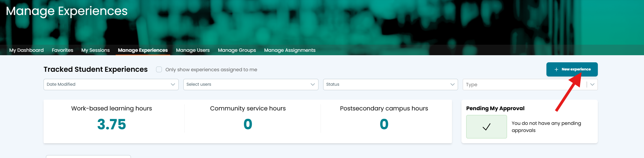Open the Select users dropdown
This screenshot has width=644, height=158.
tap(251, 84)
